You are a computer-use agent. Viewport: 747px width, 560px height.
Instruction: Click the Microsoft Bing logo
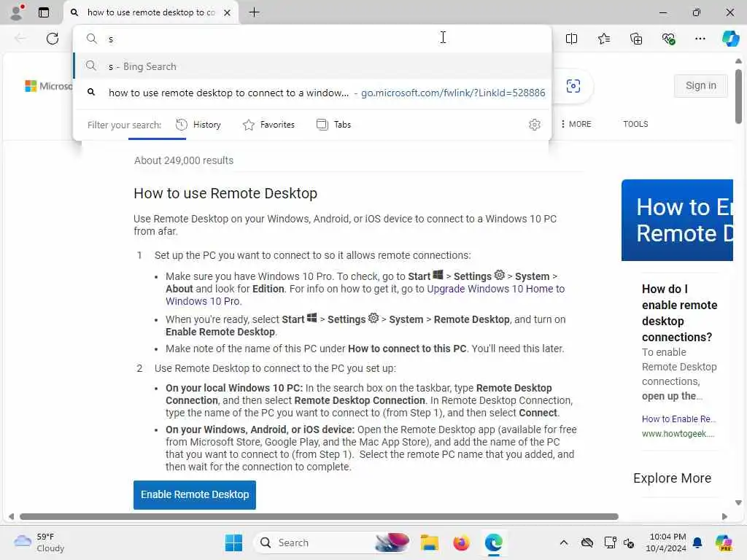click(49, 86)
